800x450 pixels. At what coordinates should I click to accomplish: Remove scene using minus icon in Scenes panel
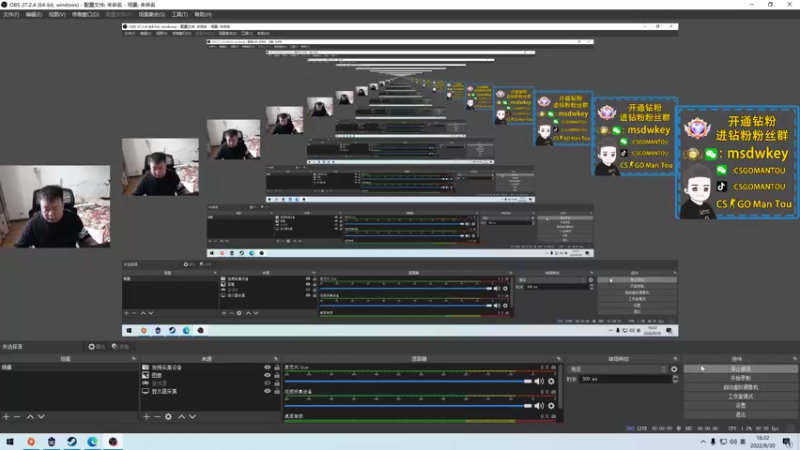[x=17, y=417]
